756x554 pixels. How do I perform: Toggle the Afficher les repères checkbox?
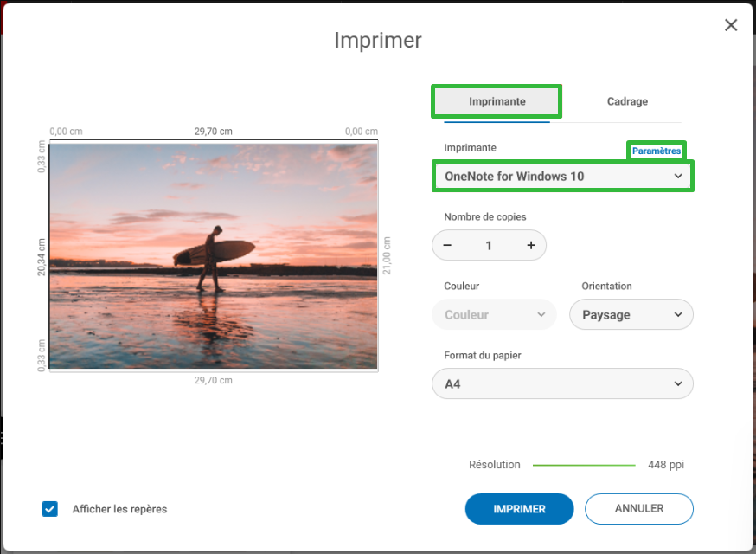[49, 509]
